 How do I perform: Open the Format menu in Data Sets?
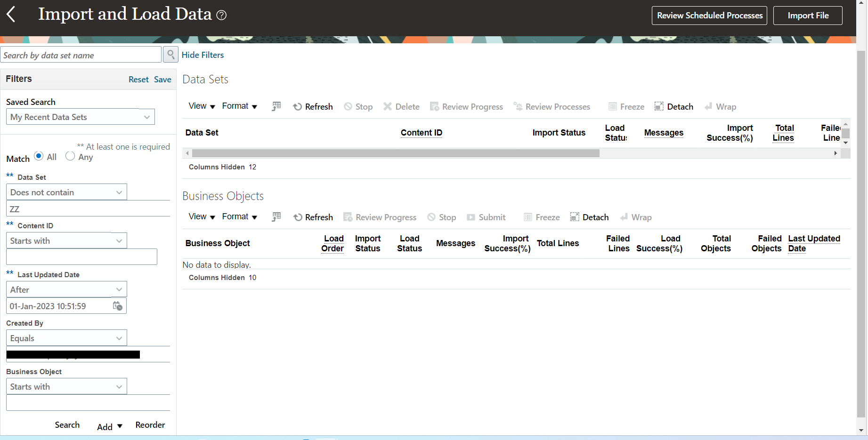point(239,106)
